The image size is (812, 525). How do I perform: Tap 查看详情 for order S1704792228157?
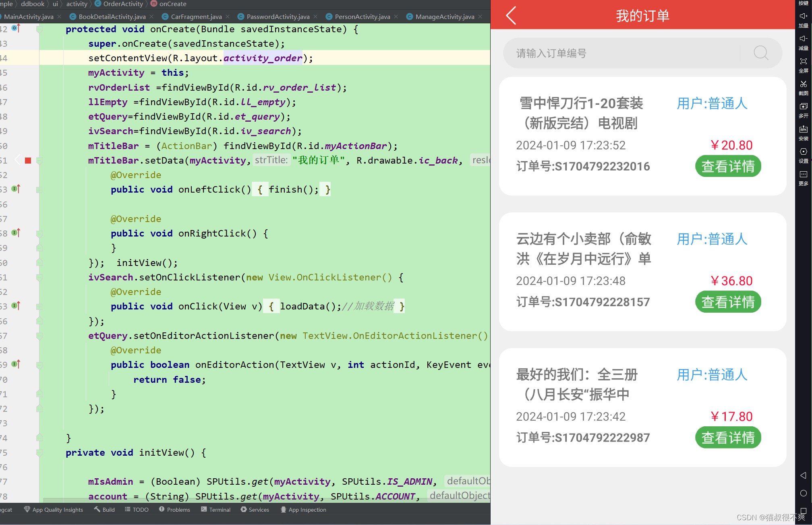click(x=728, y=302)
